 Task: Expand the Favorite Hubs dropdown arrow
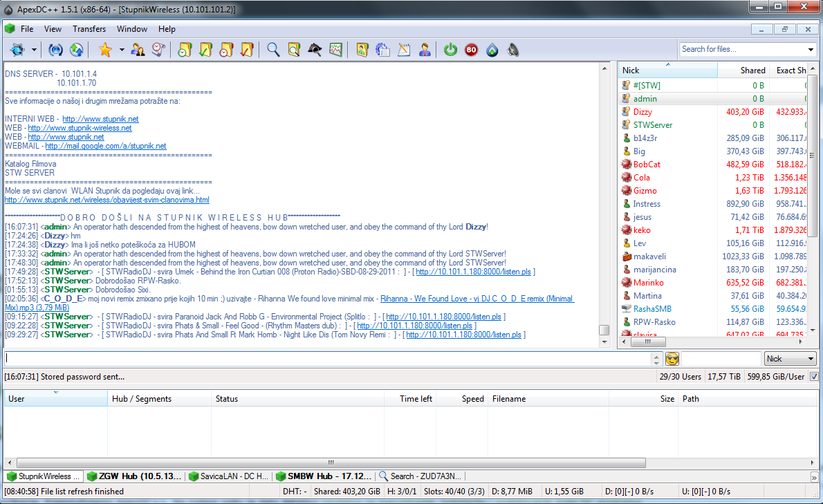(122, 50)
